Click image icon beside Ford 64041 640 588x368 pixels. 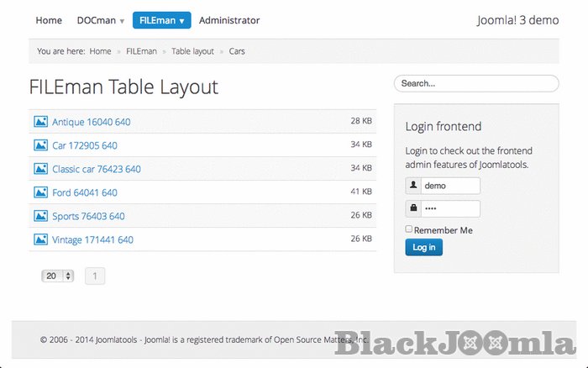coord(40,192)
